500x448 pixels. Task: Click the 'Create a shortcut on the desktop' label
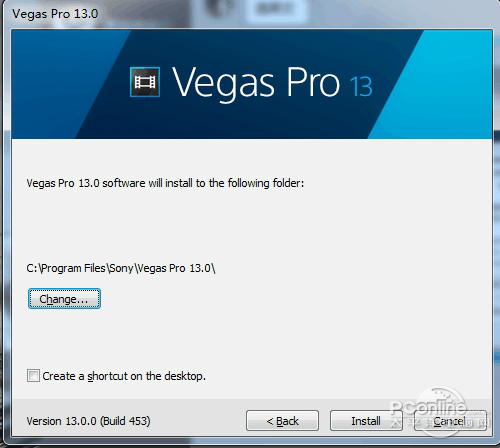(124, 376)
